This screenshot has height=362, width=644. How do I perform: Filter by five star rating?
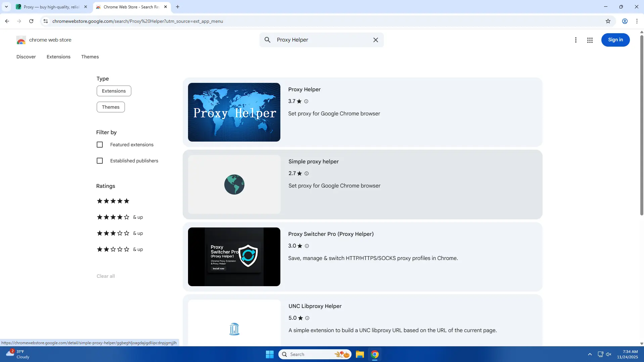pos(113,201)
